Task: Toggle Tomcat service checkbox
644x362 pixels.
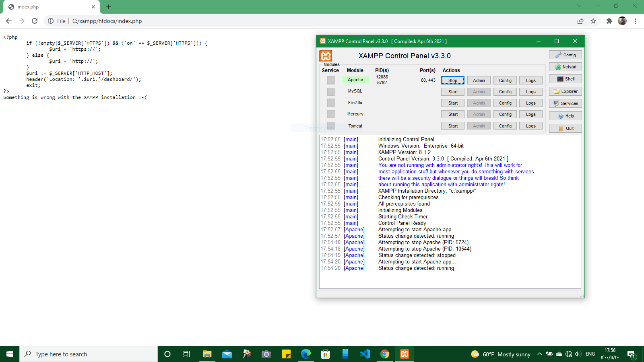Action: [x=331, y=125]
